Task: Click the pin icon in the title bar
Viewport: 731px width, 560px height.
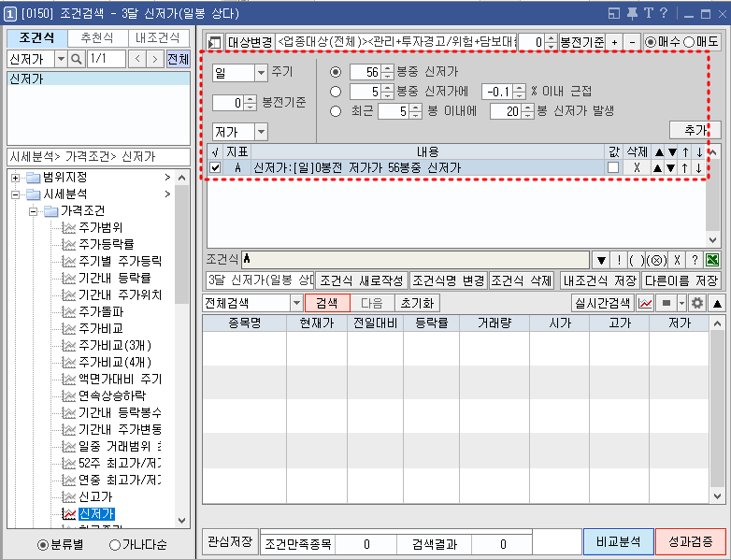Action: pyautogui.click(x=632, y=13)
